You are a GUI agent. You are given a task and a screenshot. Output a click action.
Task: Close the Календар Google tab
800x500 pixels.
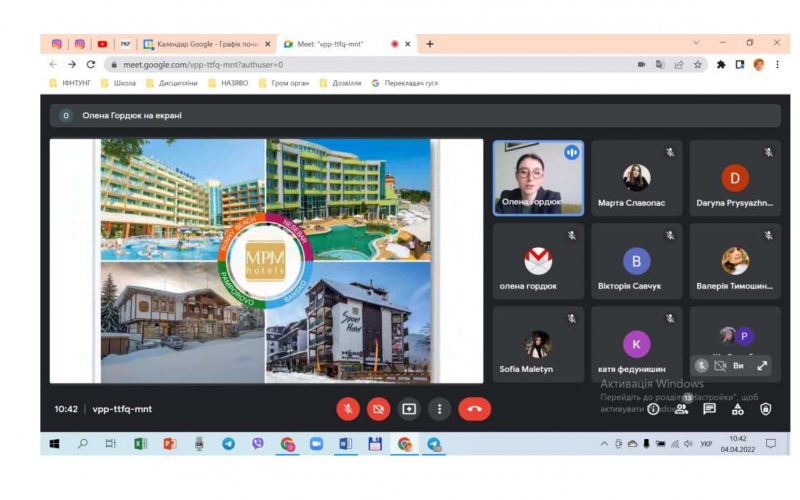(267, 44)
